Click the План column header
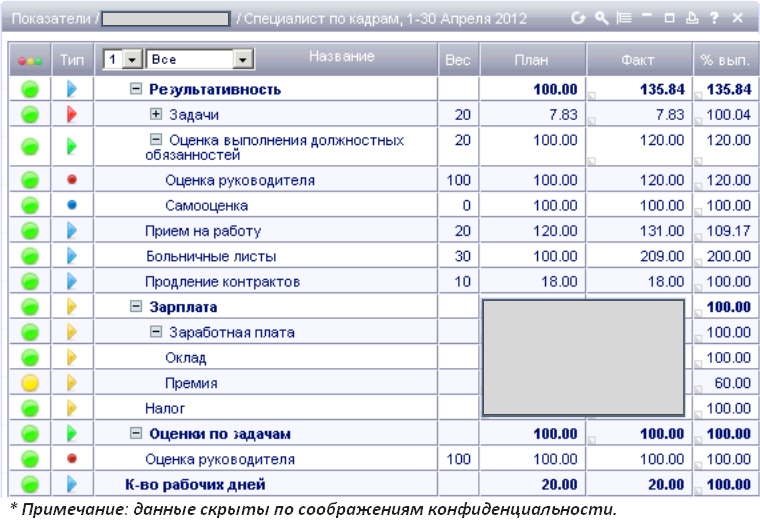This screenshot has height=527, width=760. (532, 60)
